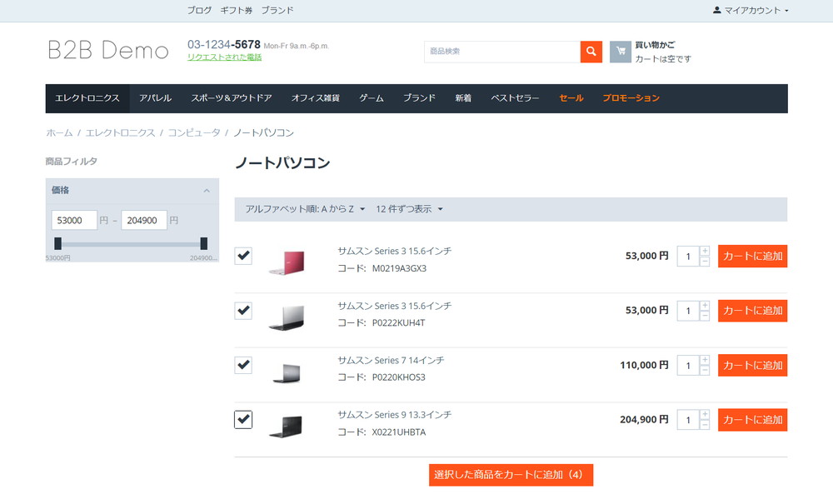Open the オフィス雑貨 menu
The image size is (833, 504).
pos(316,98)
